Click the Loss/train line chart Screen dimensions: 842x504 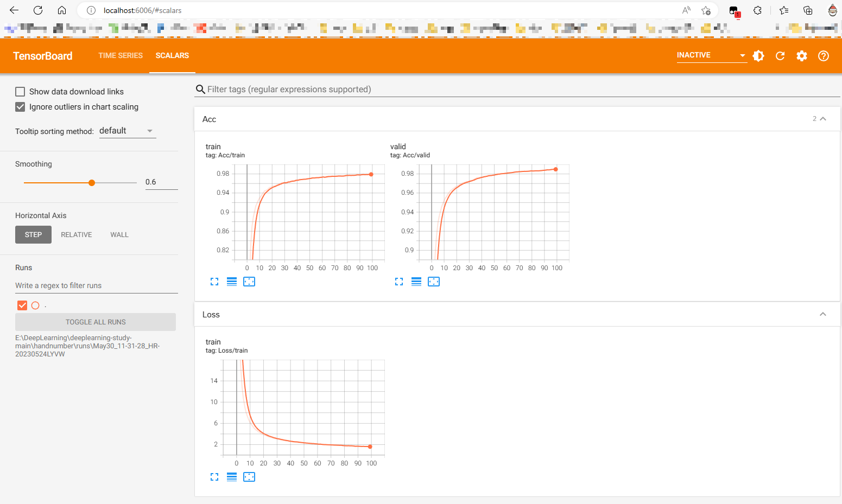pos(304,407)
